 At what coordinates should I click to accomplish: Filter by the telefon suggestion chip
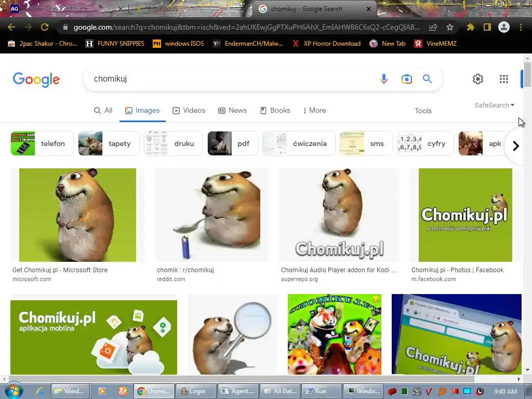[x=42, y=143]
